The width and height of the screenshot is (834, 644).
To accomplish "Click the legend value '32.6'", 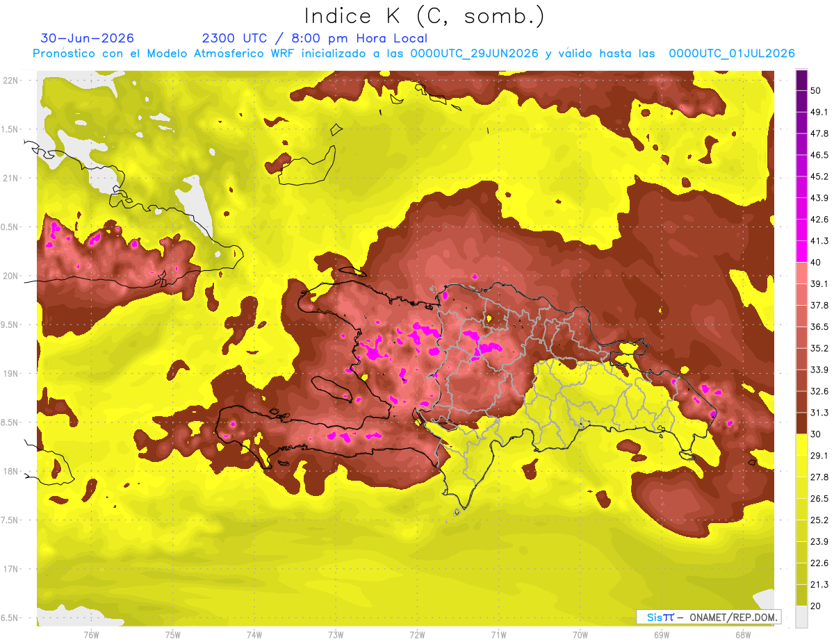I will (820, 391).
